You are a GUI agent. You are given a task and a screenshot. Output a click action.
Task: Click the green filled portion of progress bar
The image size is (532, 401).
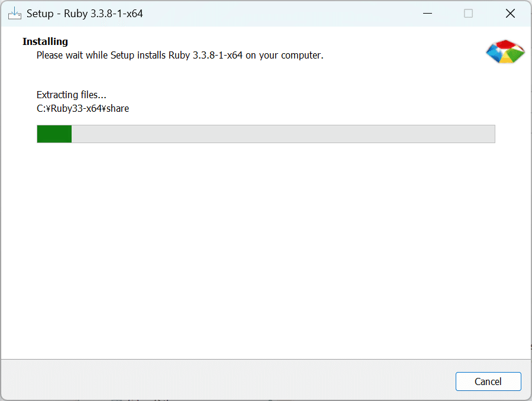[x=54, y=134]
